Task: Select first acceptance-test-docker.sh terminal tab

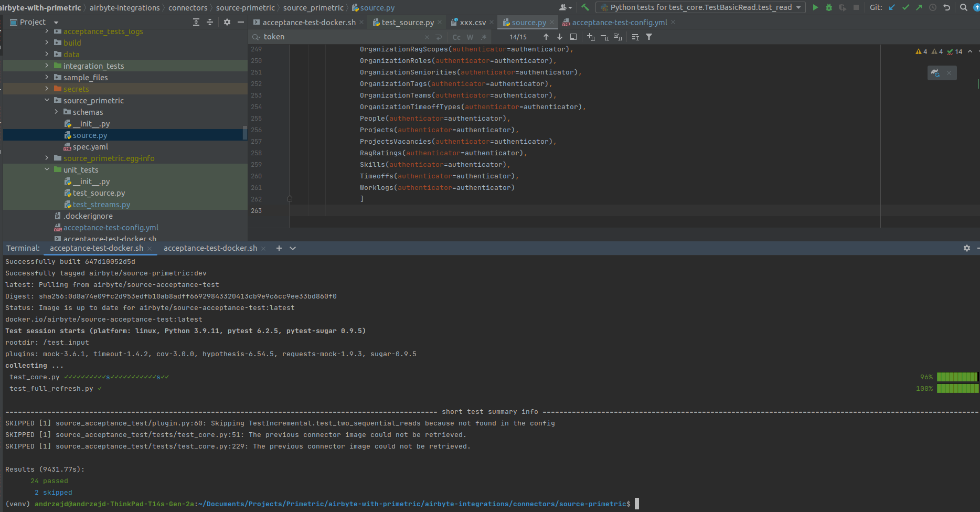Action: click(97, 248)
